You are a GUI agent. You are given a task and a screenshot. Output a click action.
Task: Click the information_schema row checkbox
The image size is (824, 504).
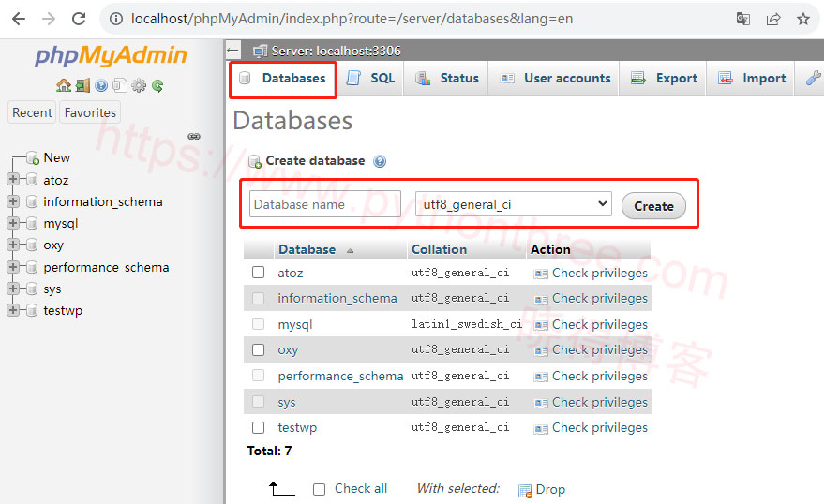pyautogui.click(x=258, y=298)
